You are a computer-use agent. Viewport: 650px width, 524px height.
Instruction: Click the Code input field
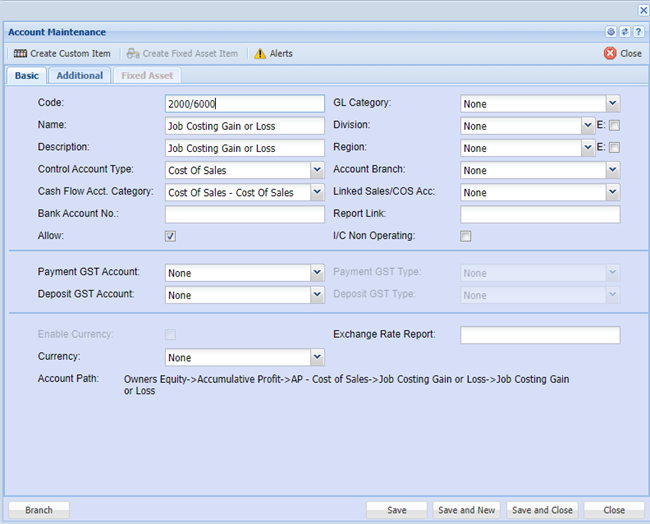(x=244, y=104)
